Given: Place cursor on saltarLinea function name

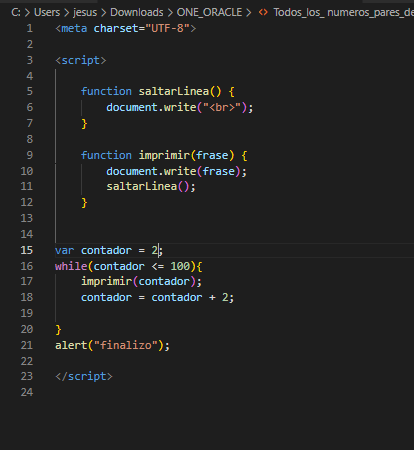Looking at the screenshot, I should coord(174,91).
